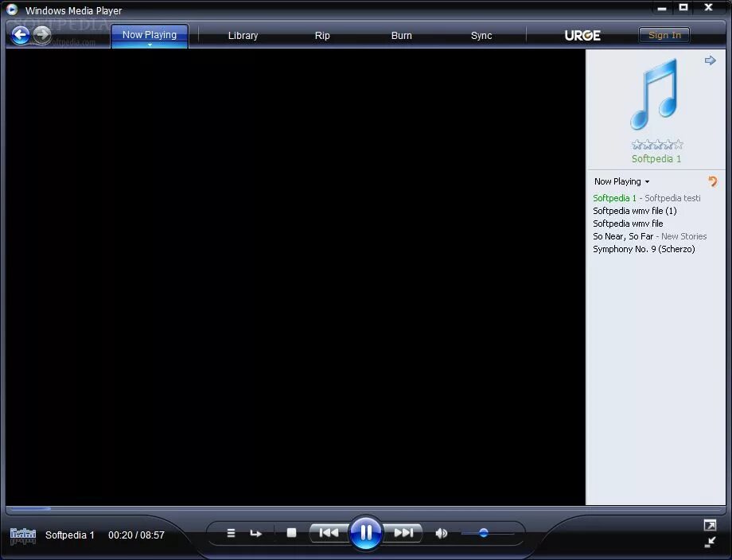
Task: Open the Windows Media Player title bar icon
Action: pos(12,10)
